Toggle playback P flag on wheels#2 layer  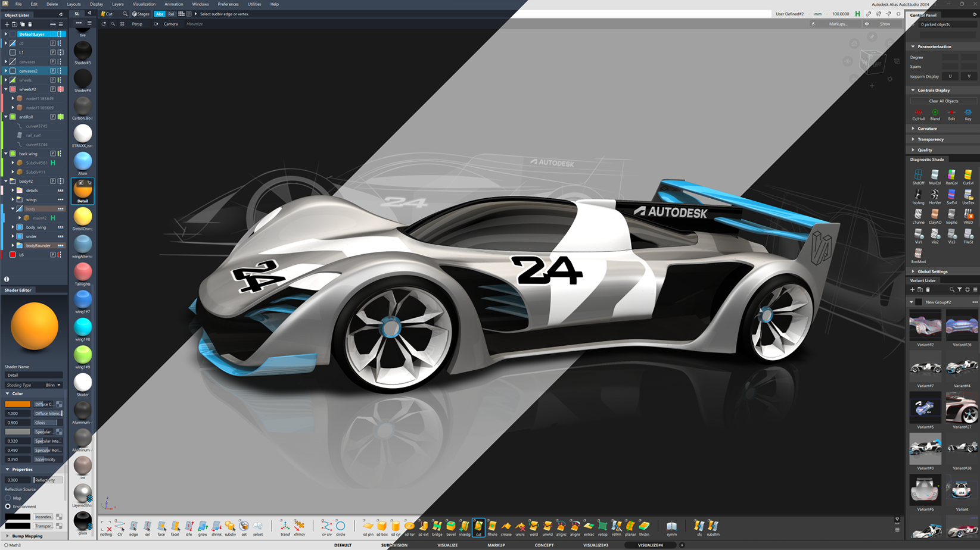click(52, 89)
